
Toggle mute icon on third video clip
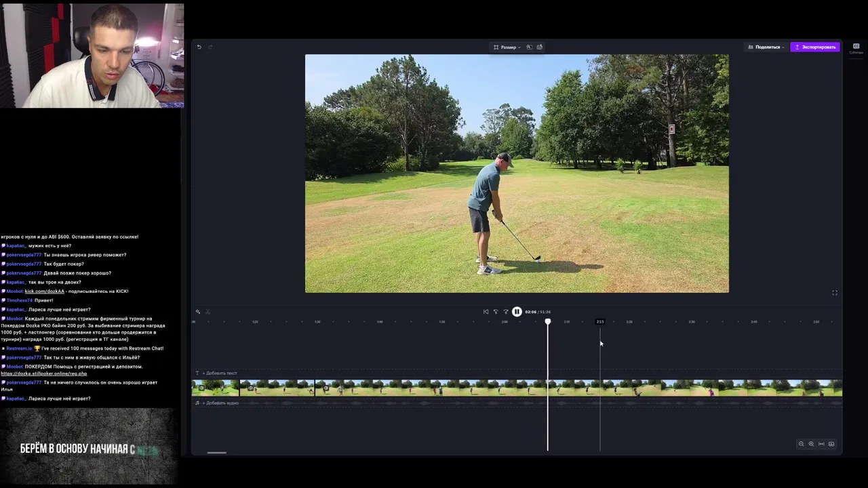325,388
